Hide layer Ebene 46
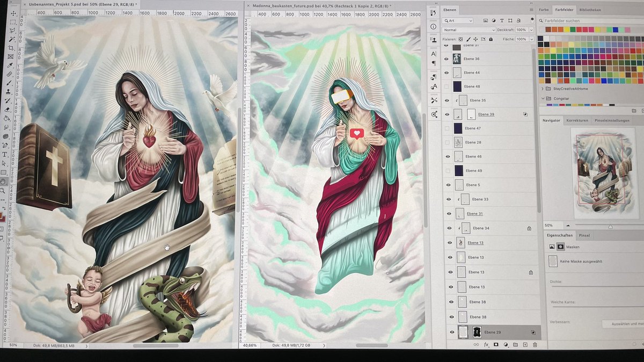The image size is (644, 362). tap(448, 156)
